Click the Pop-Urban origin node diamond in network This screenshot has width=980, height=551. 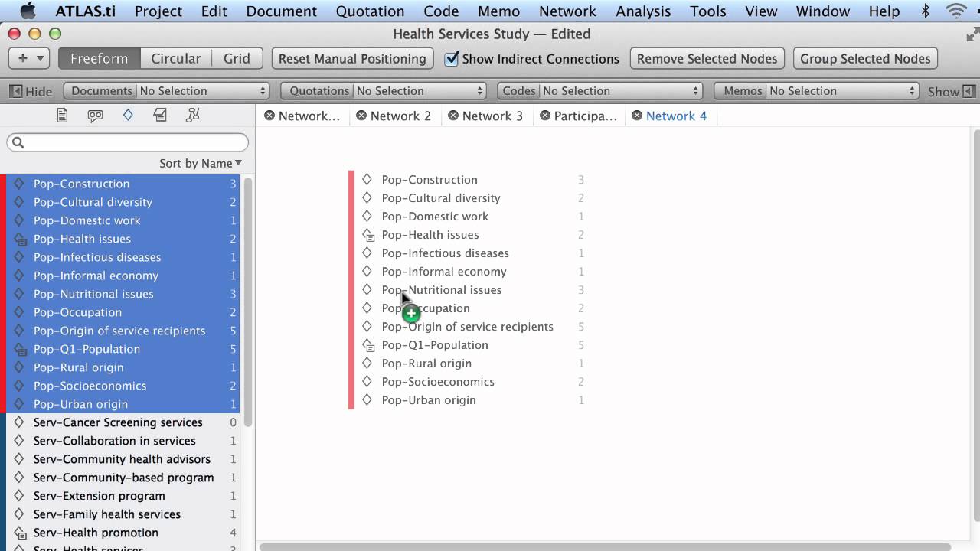pyautogui.click(x=367, y=399)
